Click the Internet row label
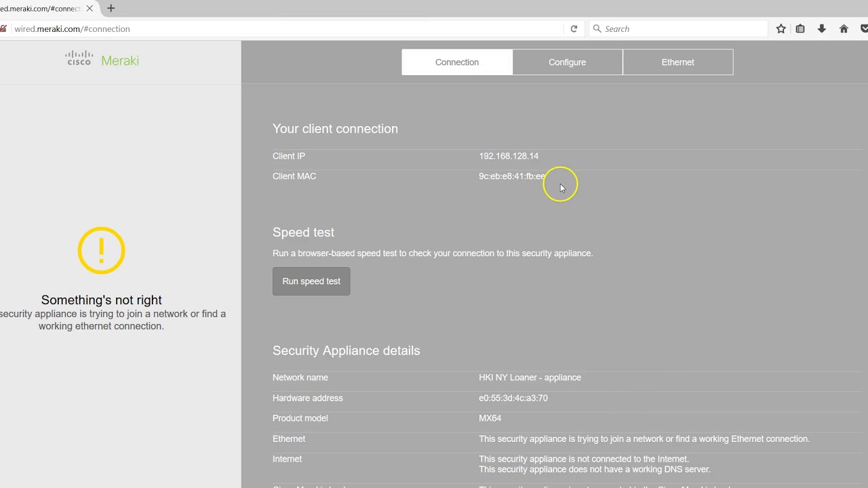The width and height of the screenshot is (868, 488). [x=287, y=459]
